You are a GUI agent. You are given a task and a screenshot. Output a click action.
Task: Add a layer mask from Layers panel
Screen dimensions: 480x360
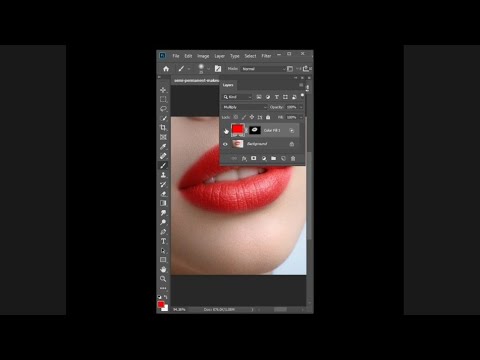click(x=254, y=158)
